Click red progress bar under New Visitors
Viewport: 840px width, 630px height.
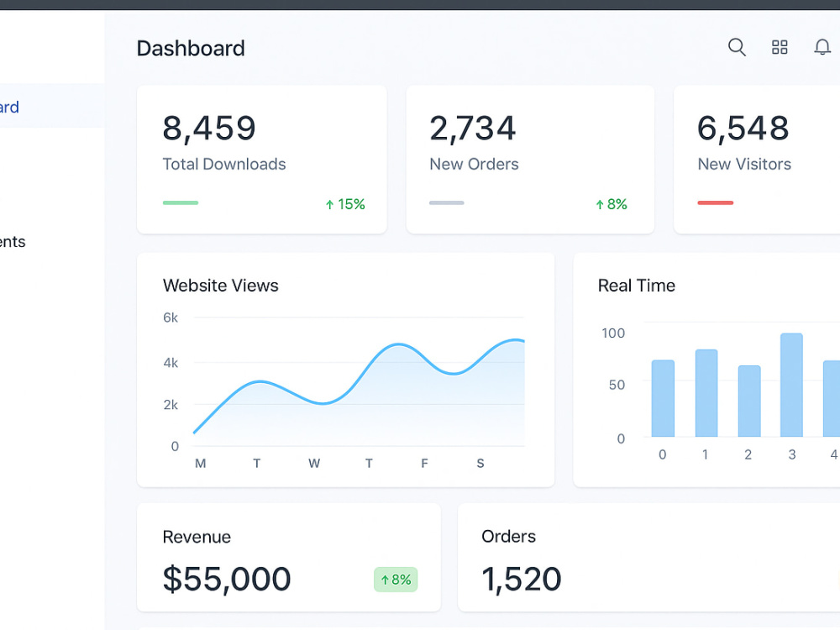(715, 202)
